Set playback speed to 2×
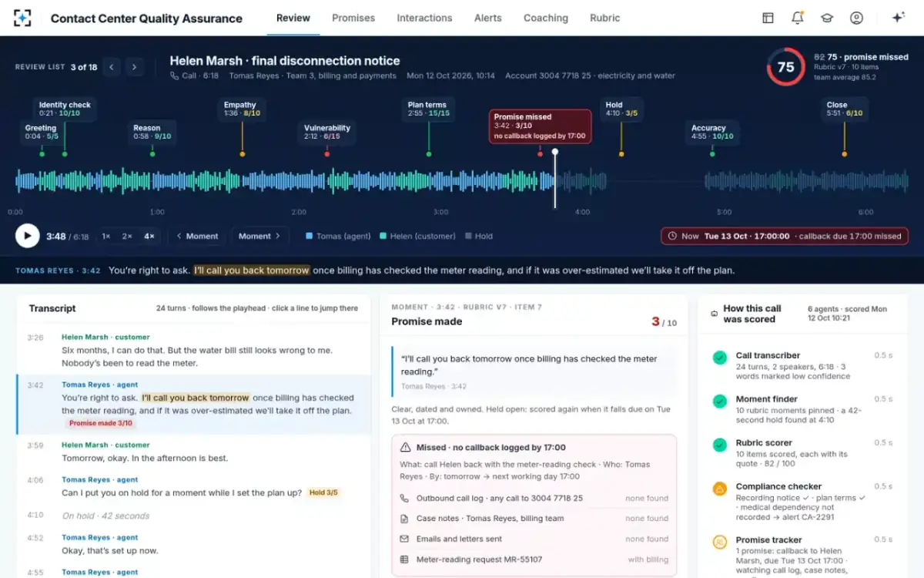Viewport: 924px width, 578px height. point(127,236)
